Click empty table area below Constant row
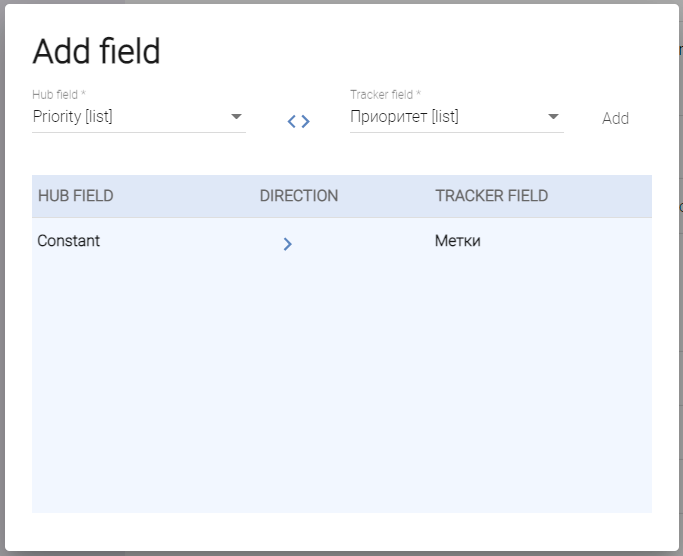683x556 pixels. tap(340, 380)
